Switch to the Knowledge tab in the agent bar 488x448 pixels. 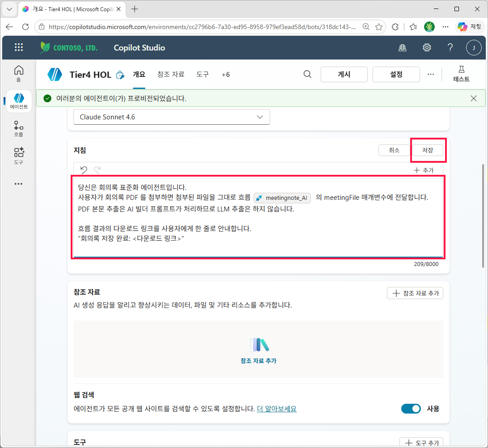(171, 74)
